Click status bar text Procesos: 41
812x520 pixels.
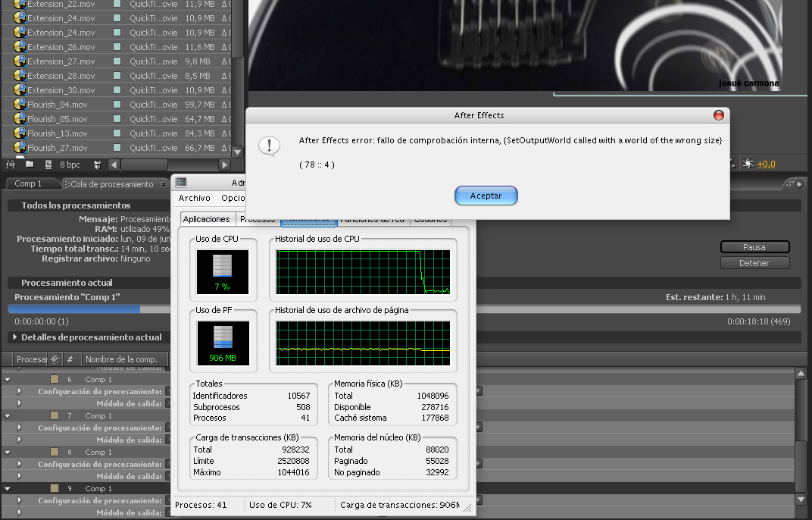[x=201, y=504]
